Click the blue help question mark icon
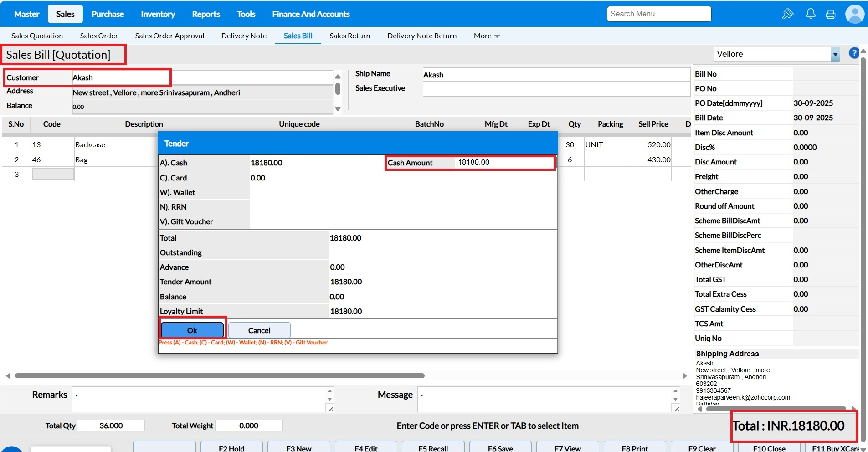This screenshot has height=452, width=868. pos(853,53)
